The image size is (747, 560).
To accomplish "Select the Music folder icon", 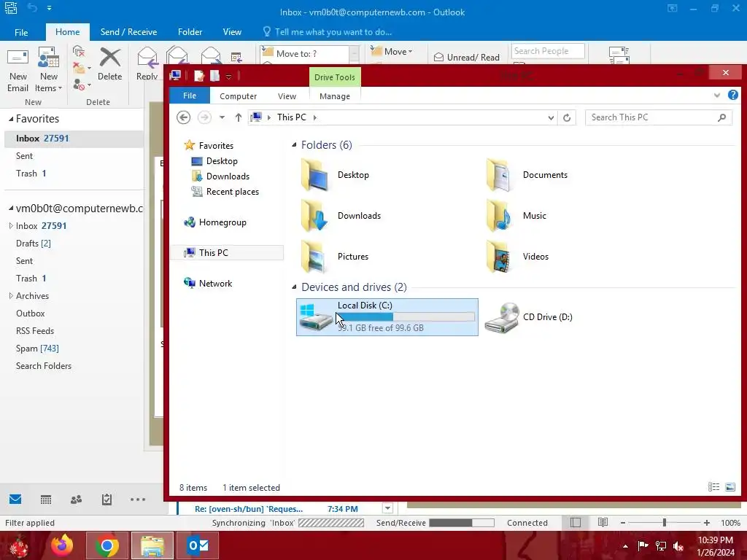I will pyautogui.click(x=498, y=216).
